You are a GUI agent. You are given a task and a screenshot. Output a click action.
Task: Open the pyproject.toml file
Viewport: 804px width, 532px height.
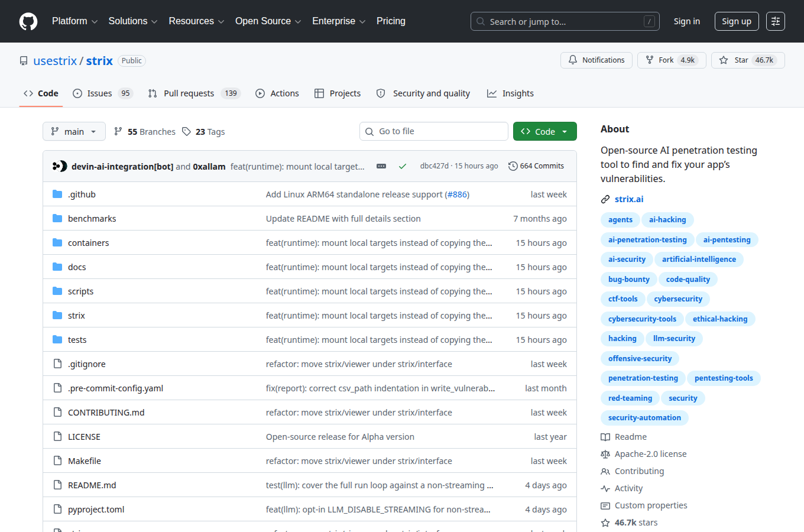(96, 510)
